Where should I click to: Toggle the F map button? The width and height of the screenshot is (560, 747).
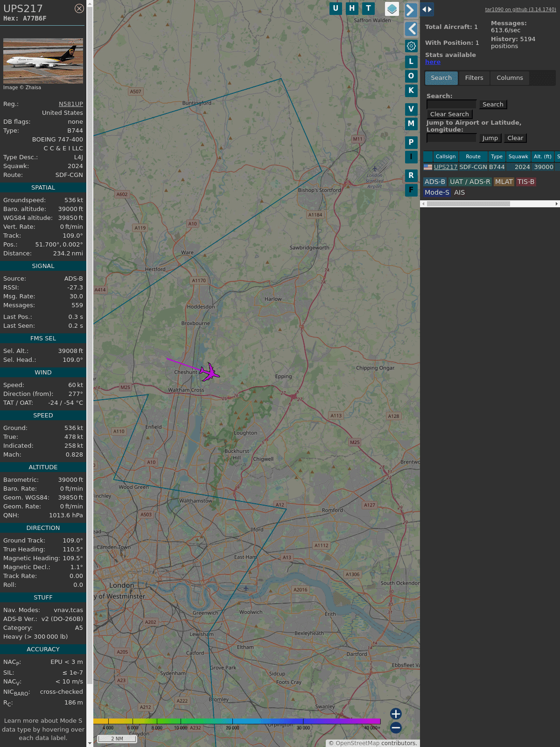[411, 190]
